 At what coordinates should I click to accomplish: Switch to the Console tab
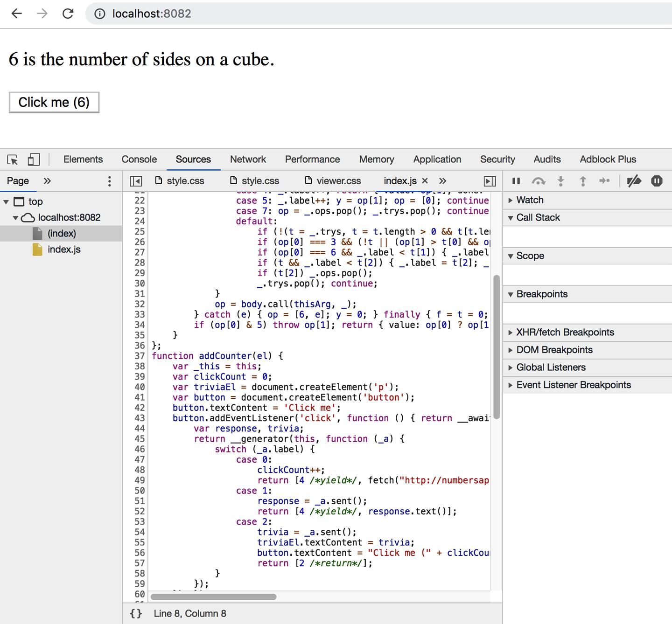(x=139, y=159)
